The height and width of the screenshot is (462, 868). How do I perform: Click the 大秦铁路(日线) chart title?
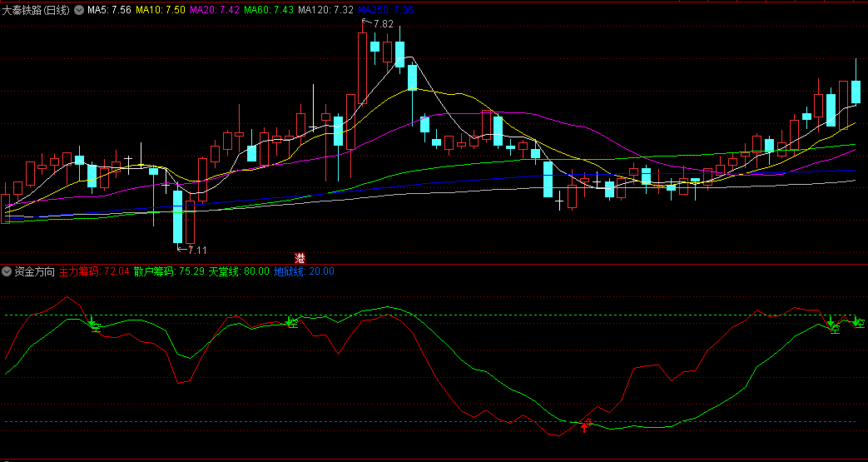(x=37, y=9)
